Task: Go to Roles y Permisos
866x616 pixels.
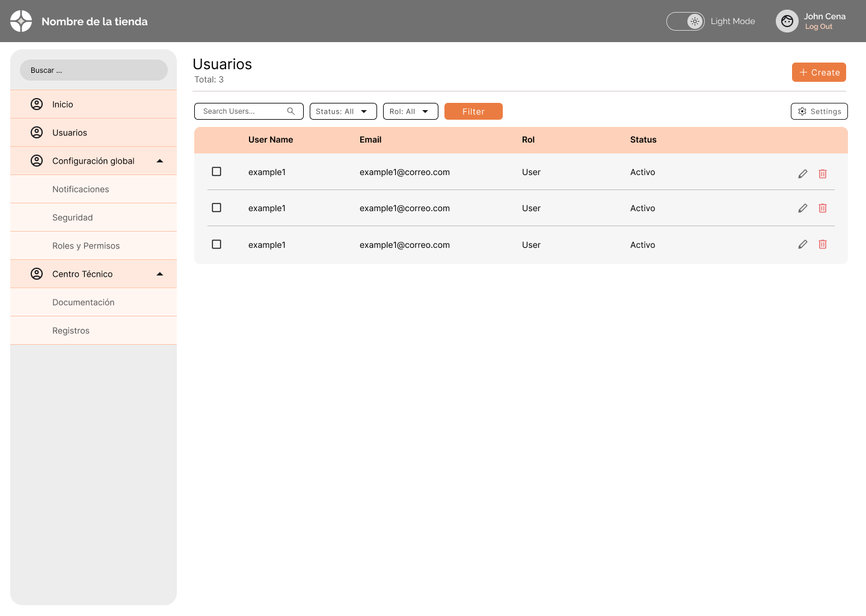Action: (x=86, y=245)
